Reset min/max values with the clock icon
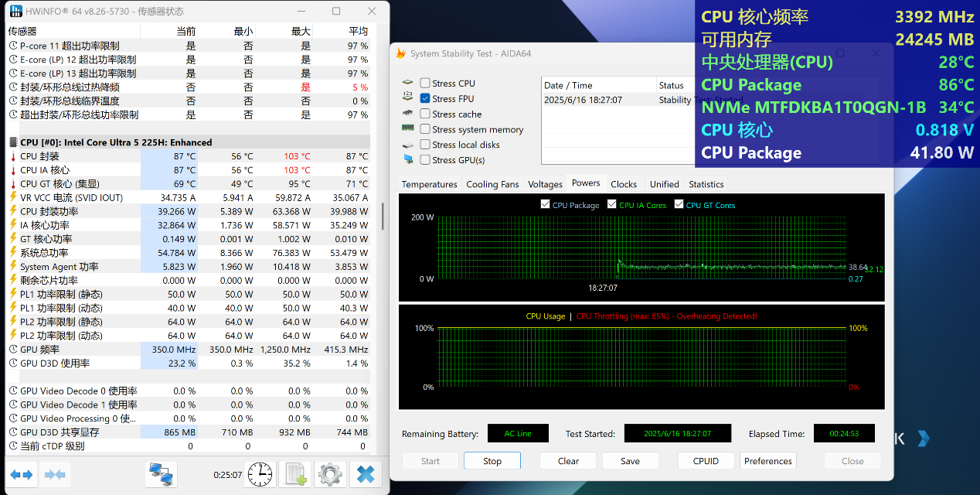This screenshot has width=980, height=495. tap(260, 474)
